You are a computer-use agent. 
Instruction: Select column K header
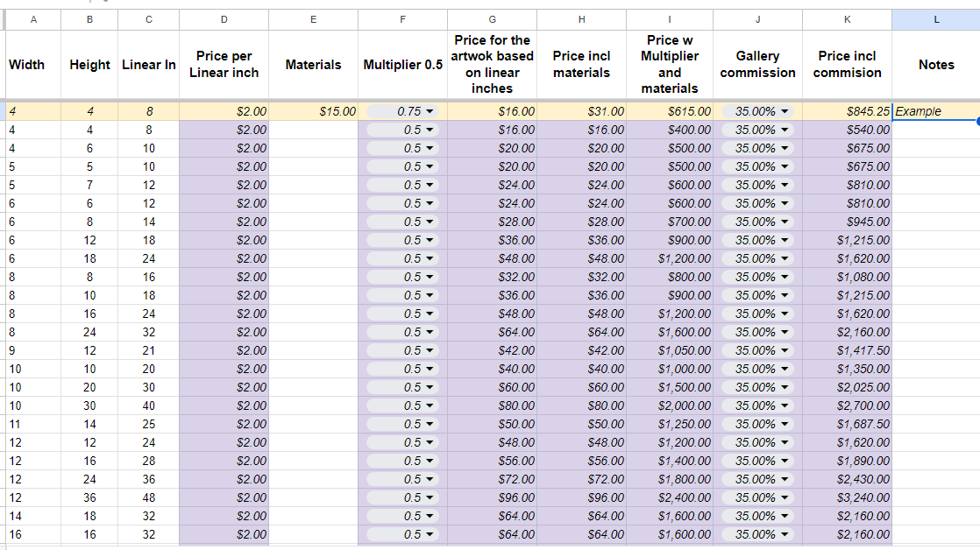coord(847,19)
